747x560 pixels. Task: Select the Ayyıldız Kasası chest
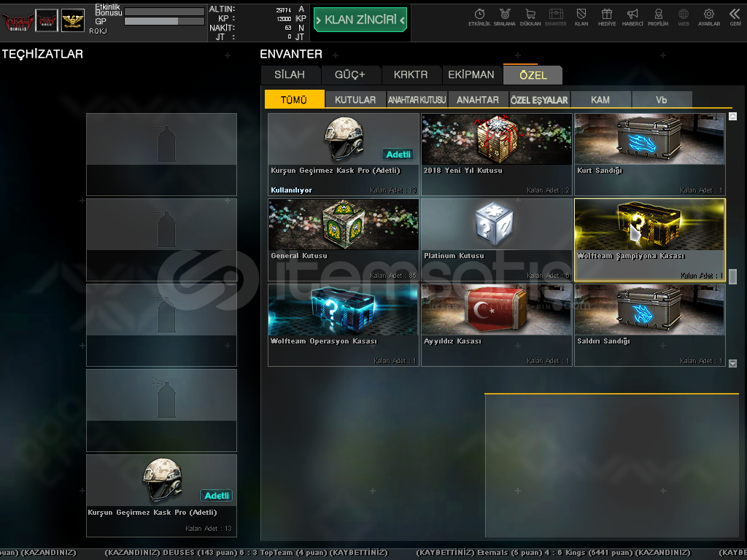pyautogui.click(x=496, y=325)
